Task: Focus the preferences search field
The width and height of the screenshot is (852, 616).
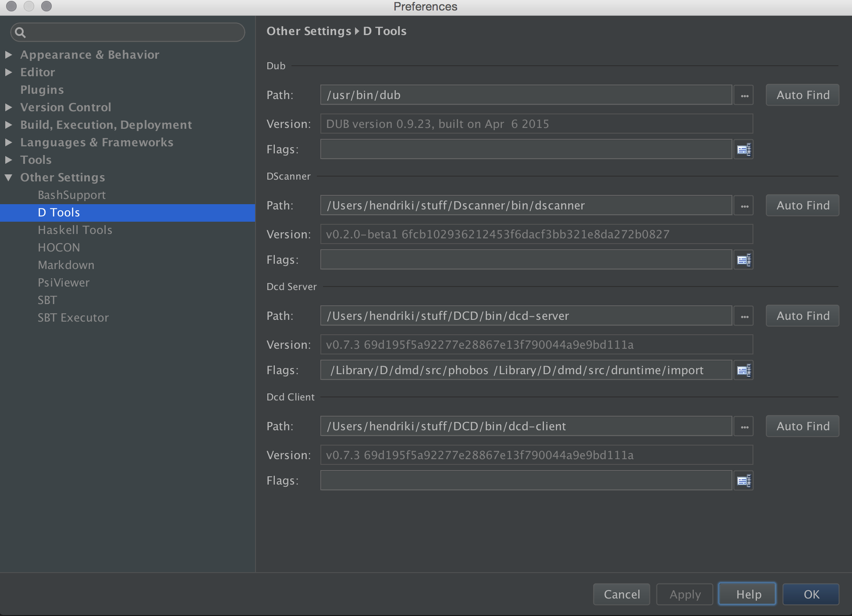Action: [x=128, y=32]
